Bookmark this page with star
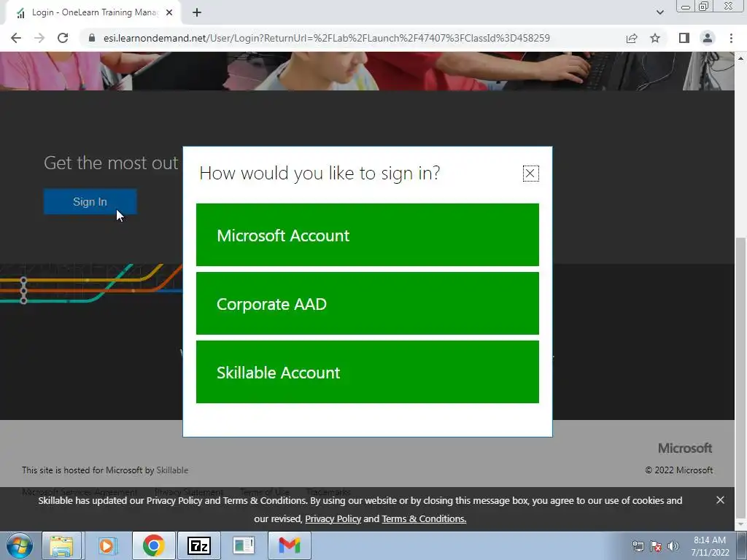Screen dimensions: 747x560 655,38
